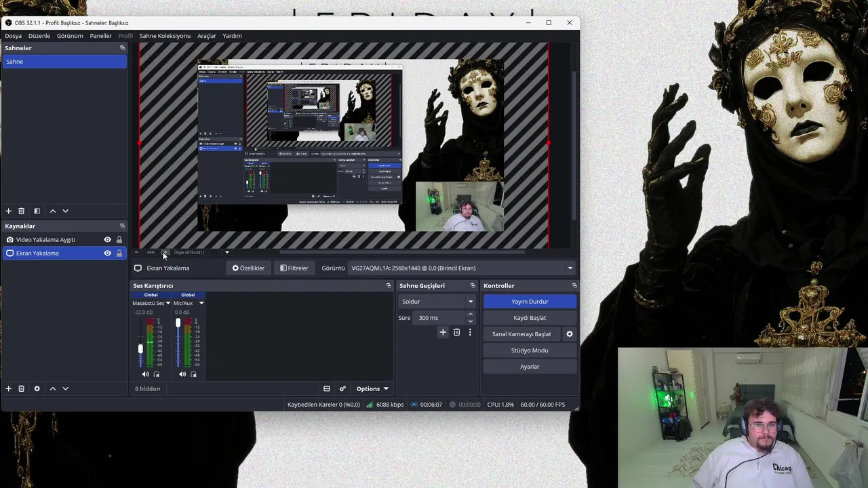
Task: Open the Düzenle menu
Action: click(39, 36)
